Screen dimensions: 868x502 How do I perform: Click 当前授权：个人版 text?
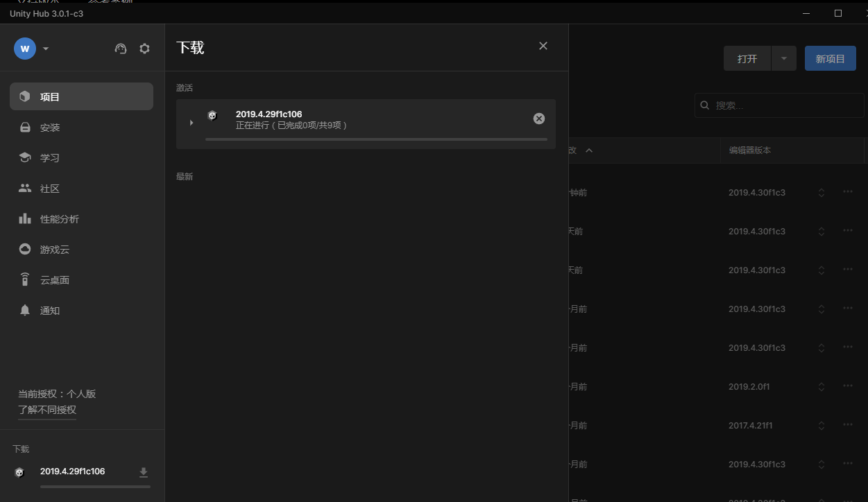click(x=57, y=394)
